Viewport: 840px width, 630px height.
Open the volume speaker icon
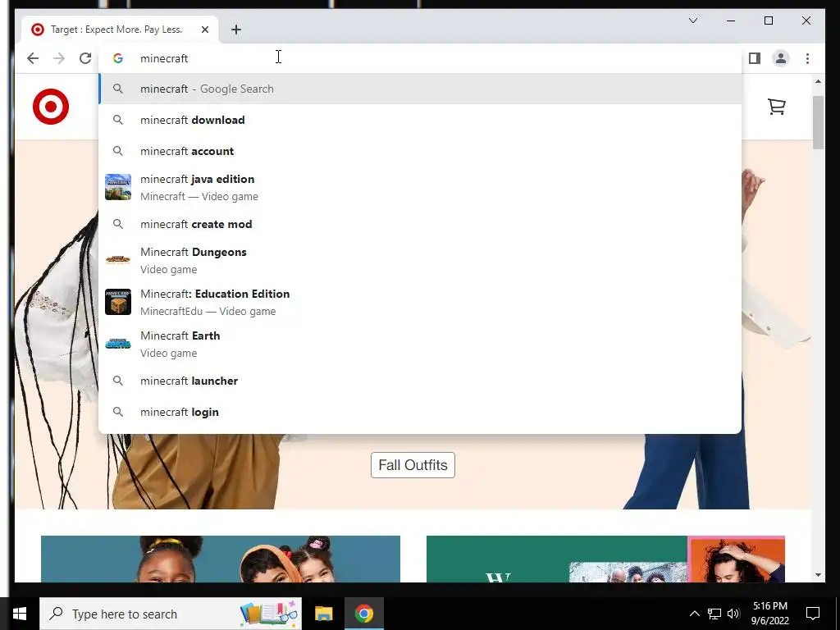point(733,614)
